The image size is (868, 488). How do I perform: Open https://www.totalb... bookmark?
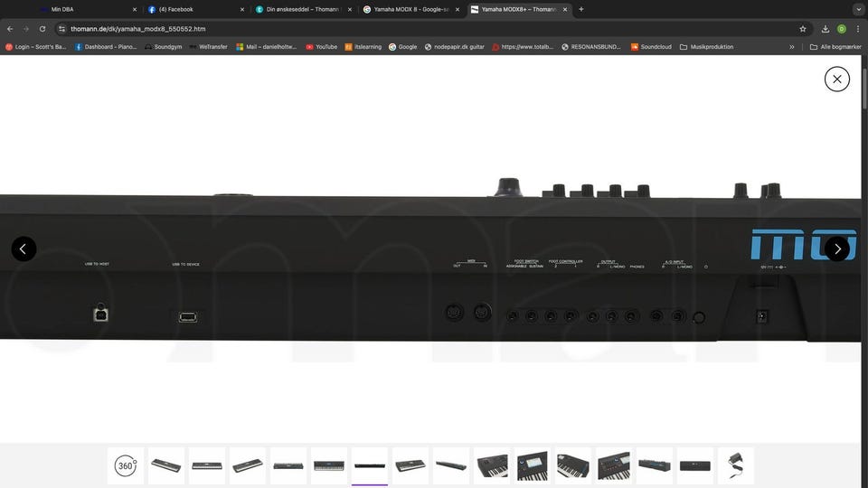(x=523, y=47)
